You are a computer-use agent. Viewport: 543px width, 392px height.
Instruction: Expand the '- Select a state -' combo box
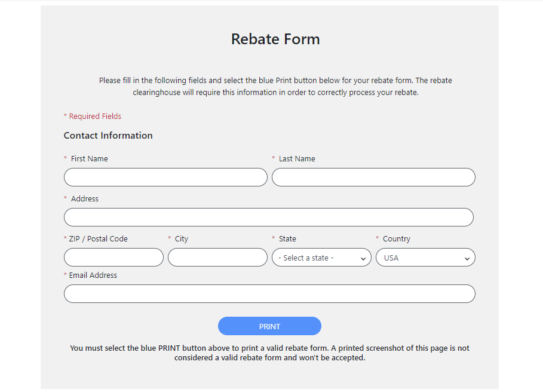(321, 257)
